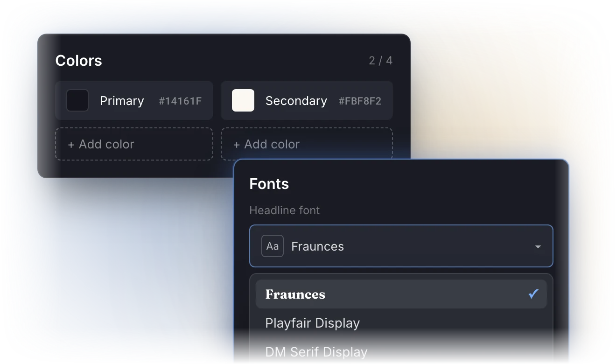Viewport: 616px width, 364px height.
Task: Click the Colors panel heading
Action: pos(78,61)
